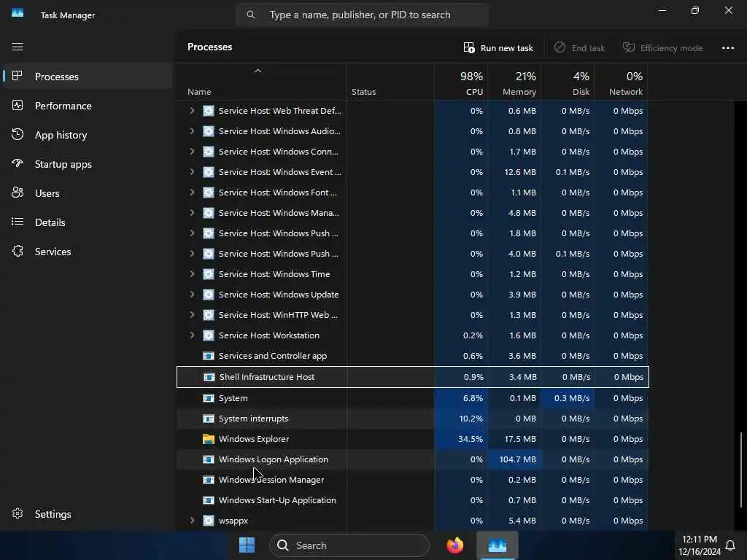Click the wsappx gear icon
The width and height of the screenshot is (747, 560).
point(208,521)
